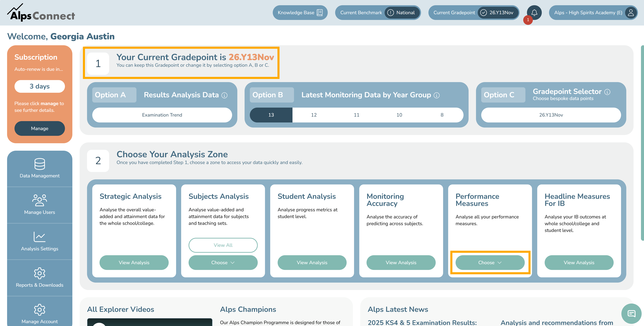Image resolution: width=644 pixels, height=326 pixels.
Task: Click the page vertical scrollbar
Action: pyautogui.click(x=642, y=143)
